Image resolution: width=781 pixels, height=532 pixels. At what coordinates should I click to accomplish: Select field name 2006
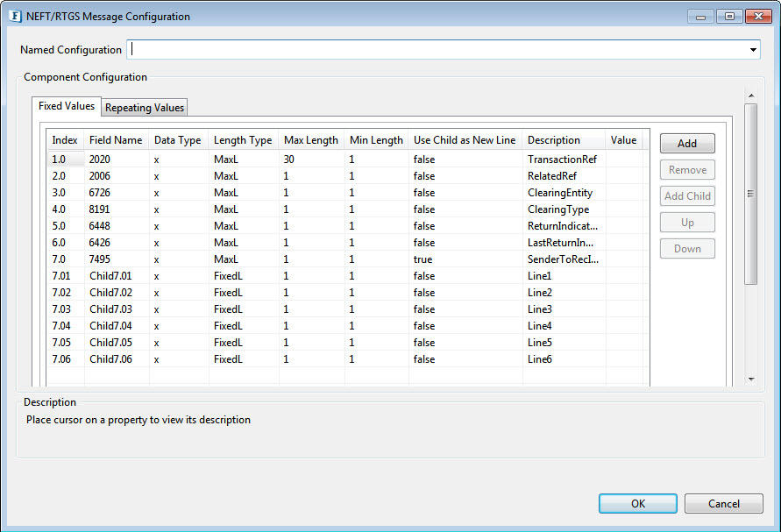click(100, 176)
